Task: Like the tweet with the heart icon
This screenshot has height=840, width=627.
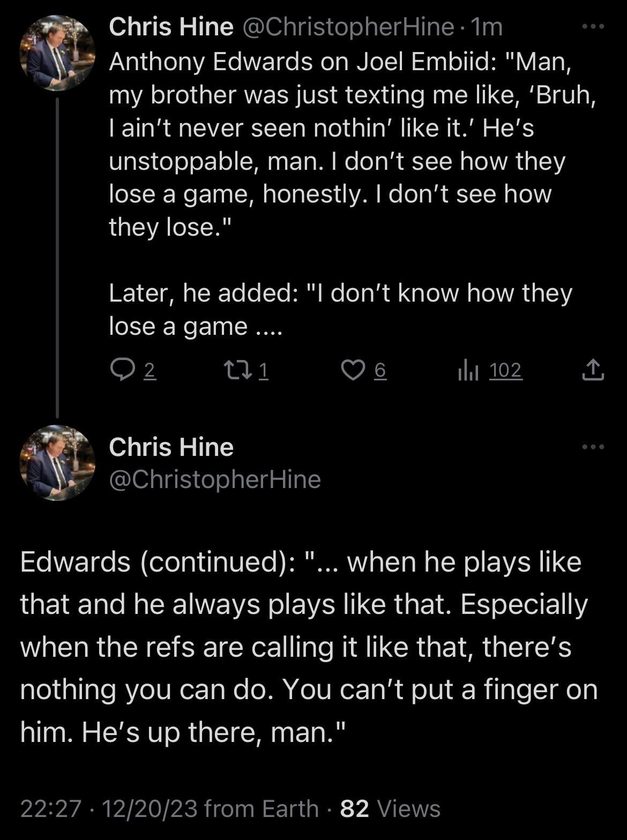Action: (353, 370)
